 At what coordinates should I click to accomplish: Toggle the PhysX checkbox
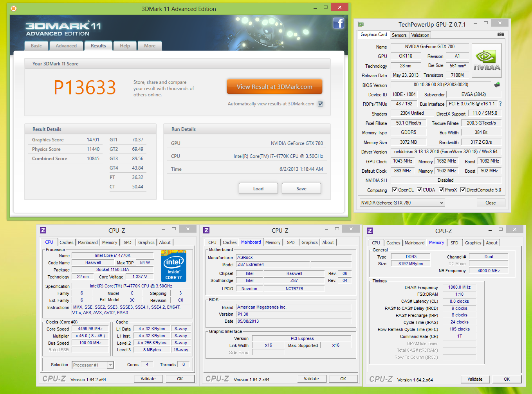442,190
